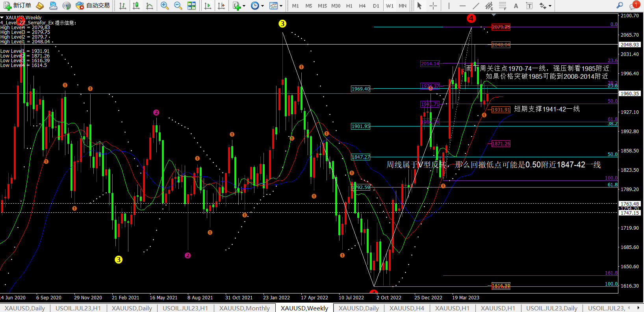This screenshot has height=312, width=644.
Task: Open the search magnifier icon
Action: click(x=620, y=6)
